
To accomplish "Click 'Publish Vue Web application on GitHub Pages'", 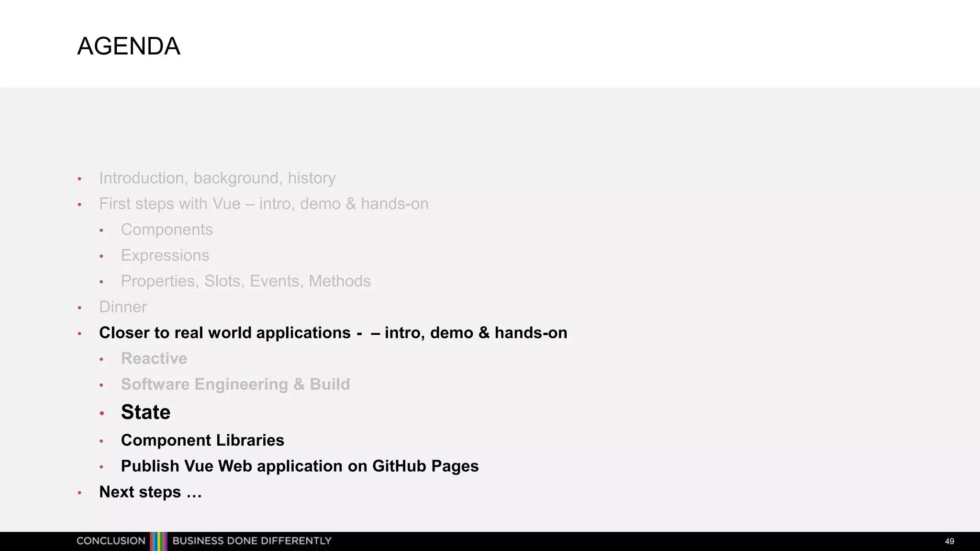I will [300, 466].
